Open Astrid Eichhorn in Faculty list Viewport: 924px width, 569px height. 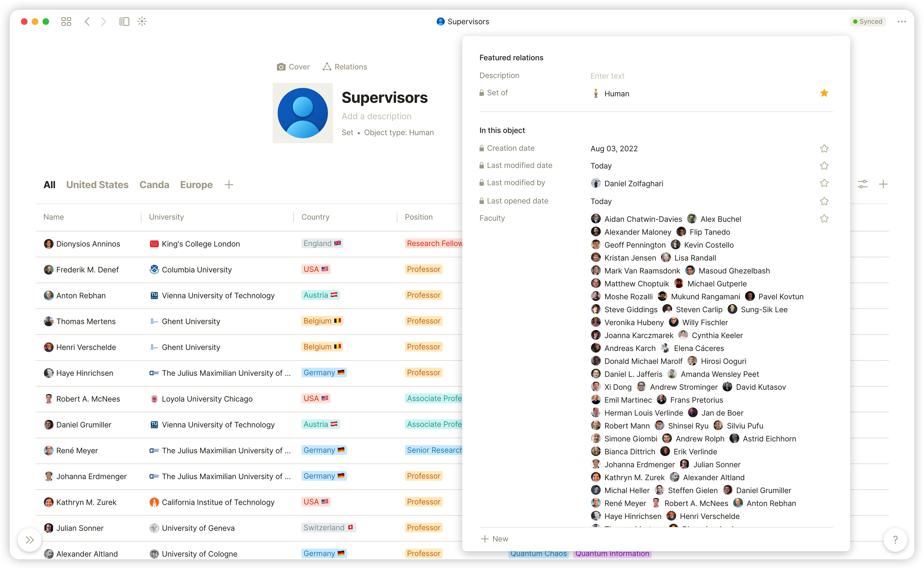pyautogui.click(x=763, y=439)
